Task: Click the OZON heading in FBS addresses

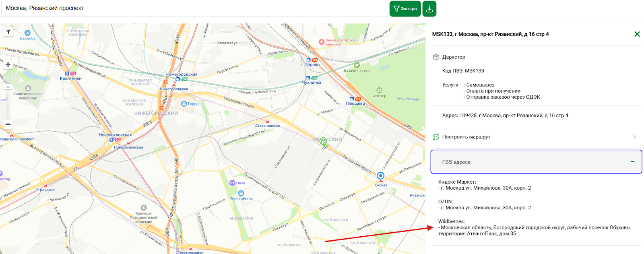Action: tap(446, 202)
